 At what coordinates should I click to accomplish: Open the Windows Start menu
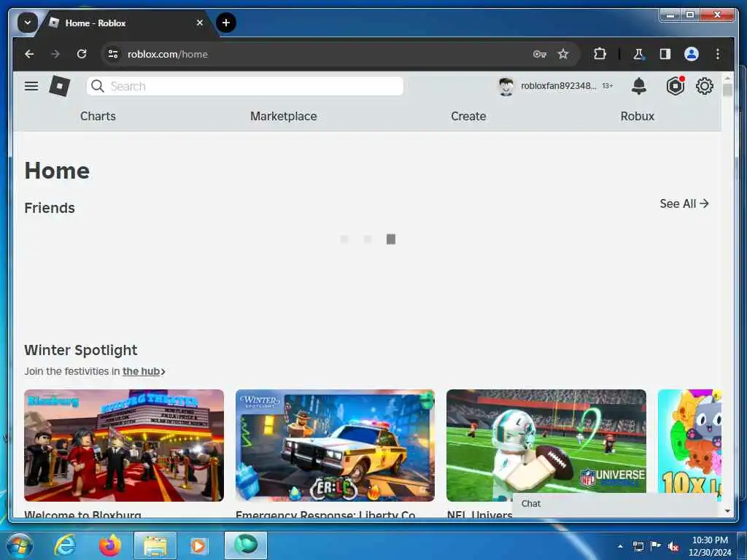pyautogui.click(x=20, y=545)
